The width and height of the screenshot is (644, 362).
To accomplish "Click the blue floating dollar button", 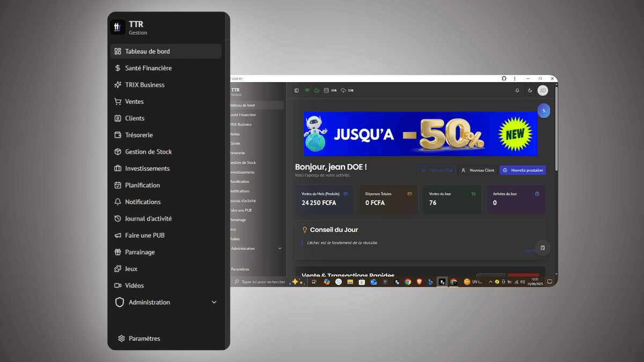I will tap(543, 110).
